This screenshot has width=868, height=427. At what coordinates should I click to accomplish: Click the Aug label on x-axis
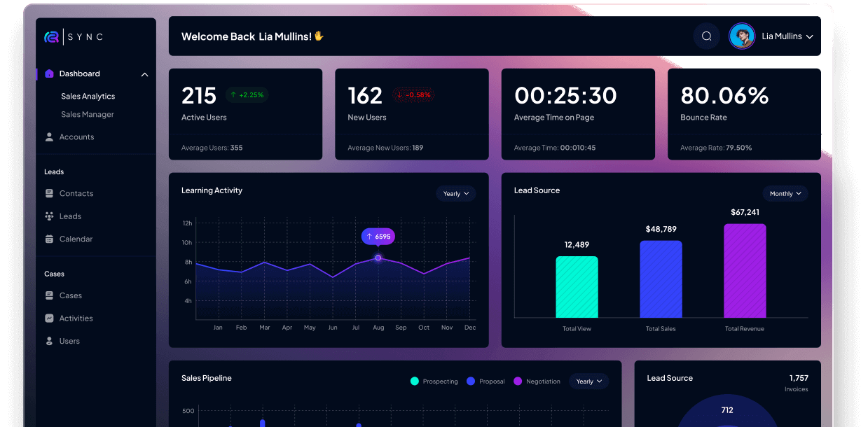pos(378,328)
